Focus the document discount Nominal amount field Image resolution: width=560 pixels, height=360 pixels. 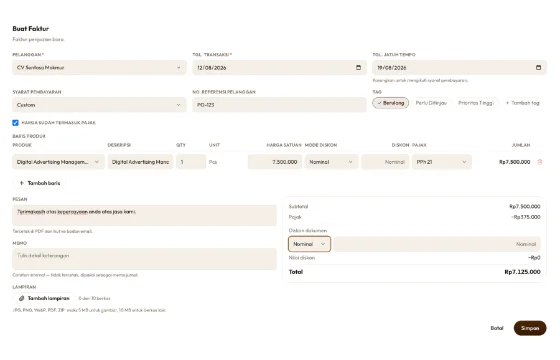tap(437, 244)
